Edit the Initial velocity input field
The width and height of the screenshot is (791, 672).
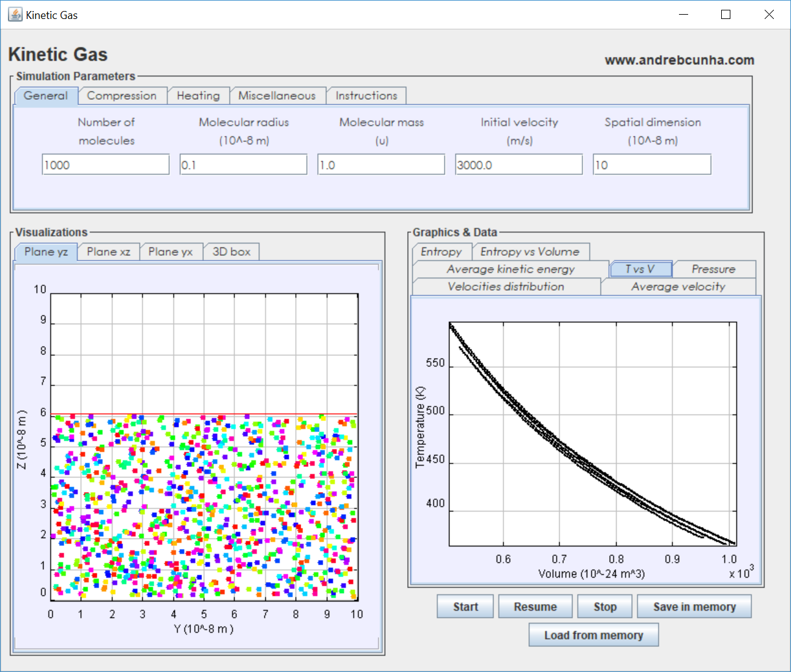click(519, 165)
